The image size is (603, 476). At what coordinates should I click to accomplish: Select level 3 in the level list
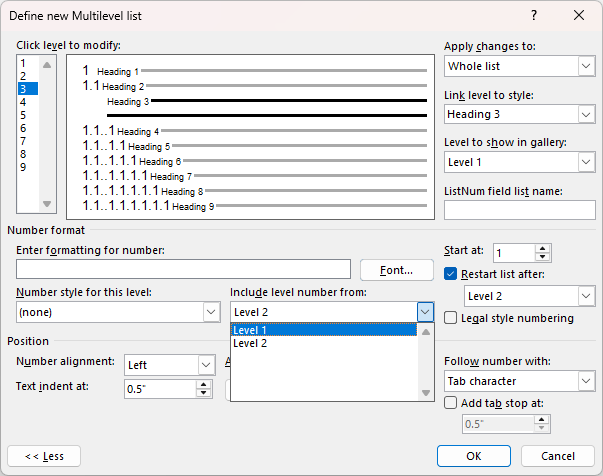[x=27, y=89]
